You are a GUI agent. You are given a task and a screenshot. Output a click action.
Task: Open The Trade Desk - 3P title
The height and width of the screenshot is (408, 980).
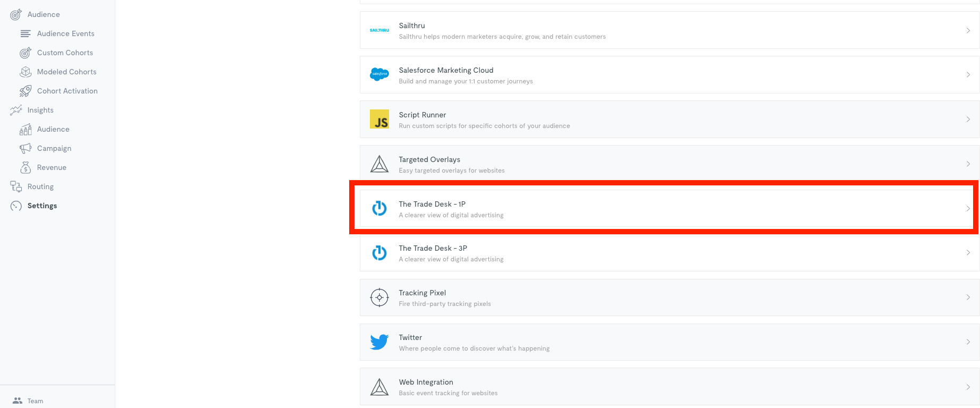click(x=433, y=248)
